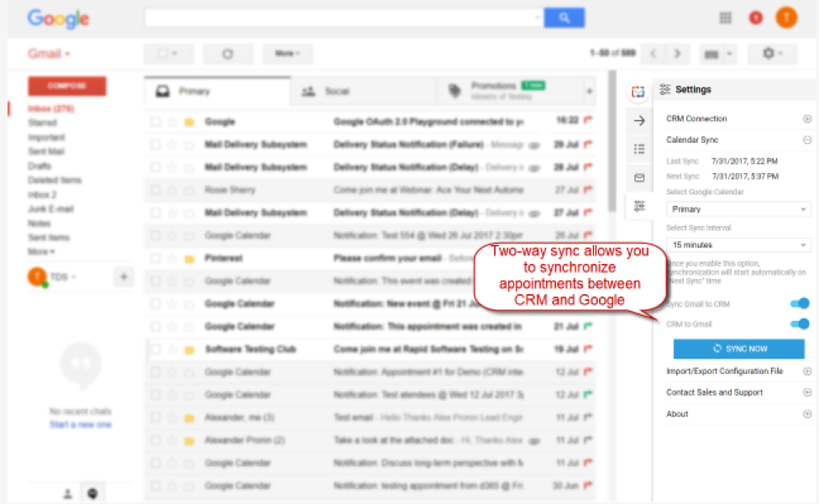Check the Software Testing Club email checkbox

[155, 349]
